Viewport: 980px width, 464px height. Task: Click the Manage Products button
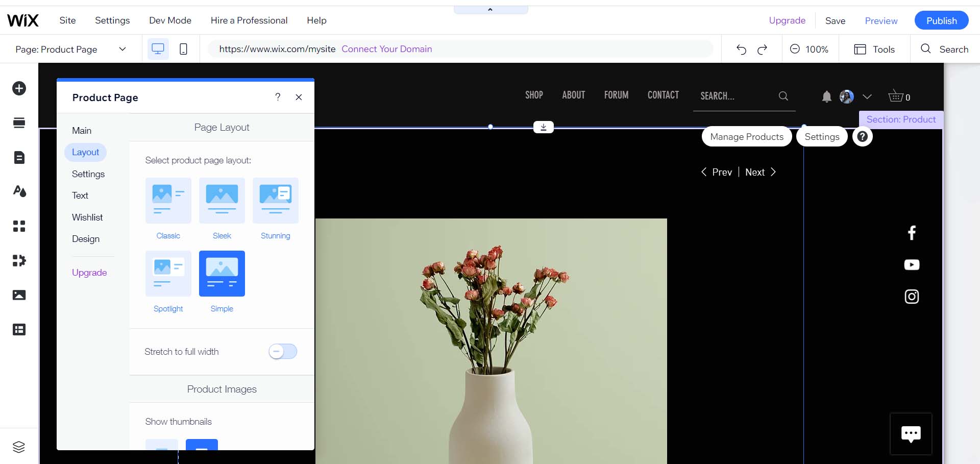[x=746, y=136]
